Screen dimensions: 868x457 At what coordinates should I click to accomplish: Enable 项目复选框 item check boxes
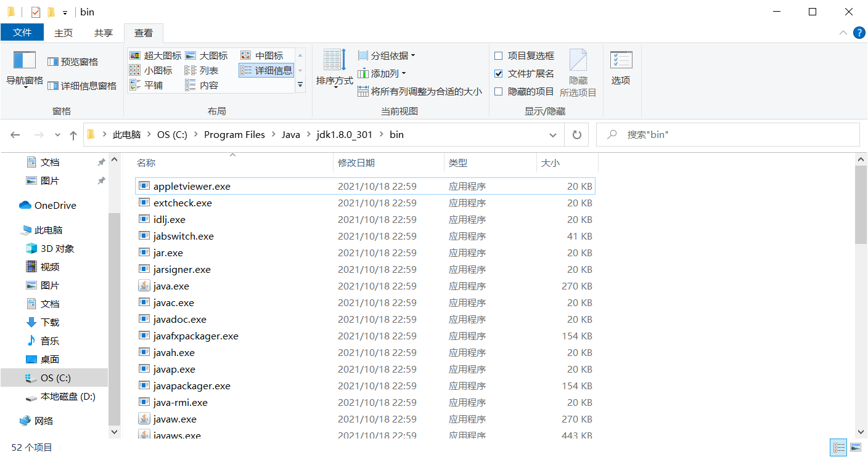498,55
